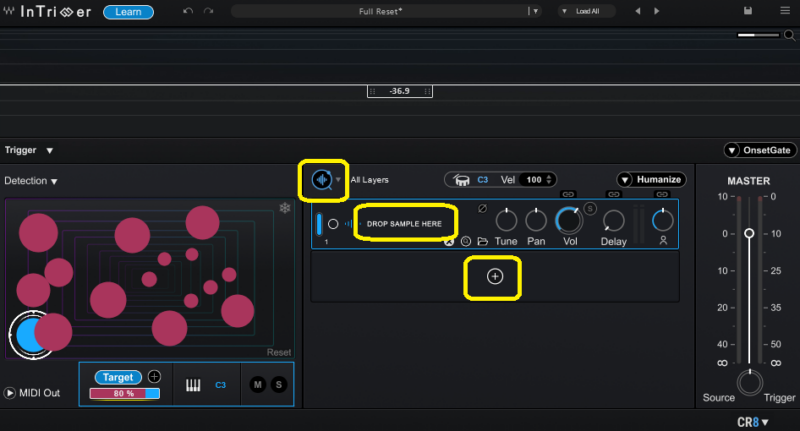Toggle the Mute (M) button

click(258, 384)
